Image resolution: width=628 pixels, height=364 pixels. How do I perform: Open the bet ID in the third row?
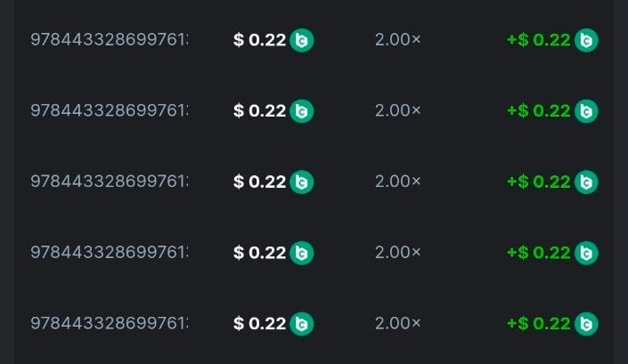[110, 182]
